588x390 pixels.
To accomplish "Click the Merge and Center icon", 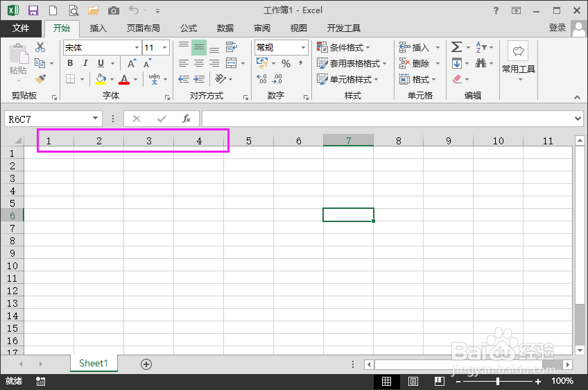I will [x=232, y=63].
